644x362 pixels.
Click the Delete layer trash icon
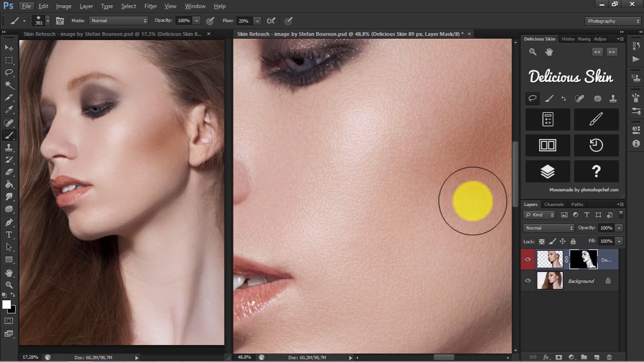609,357
